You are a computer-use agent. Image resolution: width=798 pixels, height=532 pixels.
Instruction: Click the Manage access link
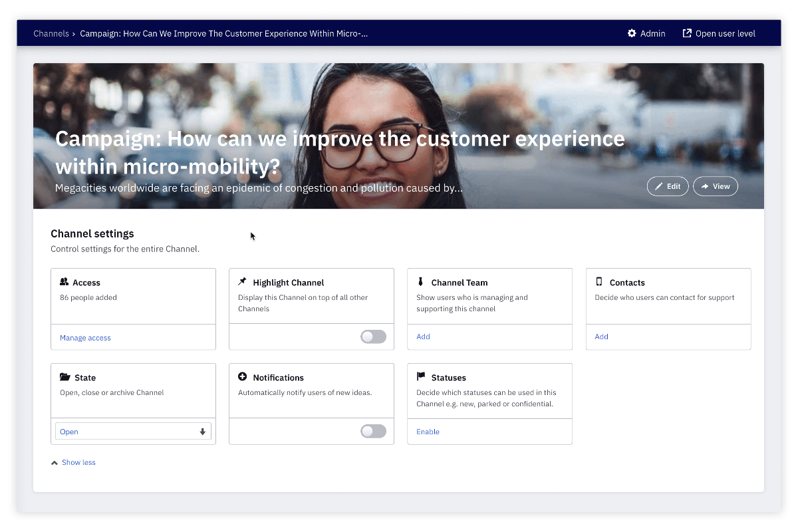(x=85, y=338)
